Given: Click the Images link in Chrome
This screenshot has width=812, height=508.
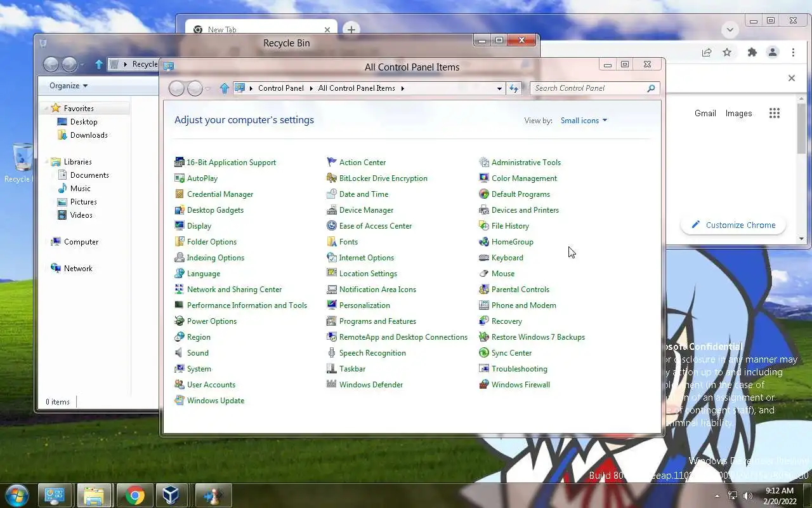Looking at the screenshot, I should [738, 113].
